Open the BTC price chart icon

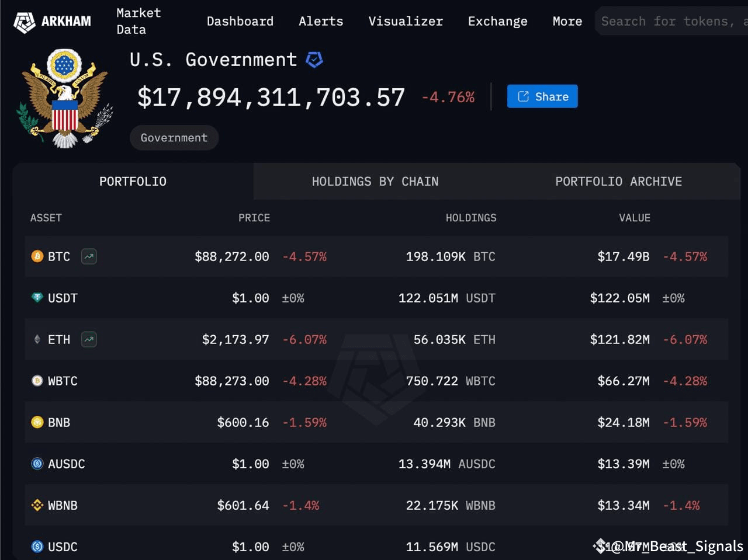coord(89,256)
